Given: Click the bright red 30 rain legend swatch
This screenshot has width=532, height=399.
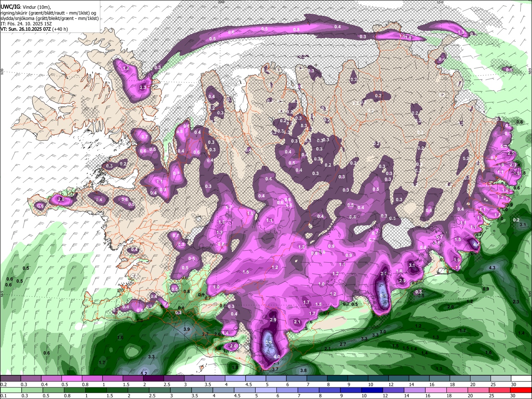Looking at the screenshot, I should (520, 390).
